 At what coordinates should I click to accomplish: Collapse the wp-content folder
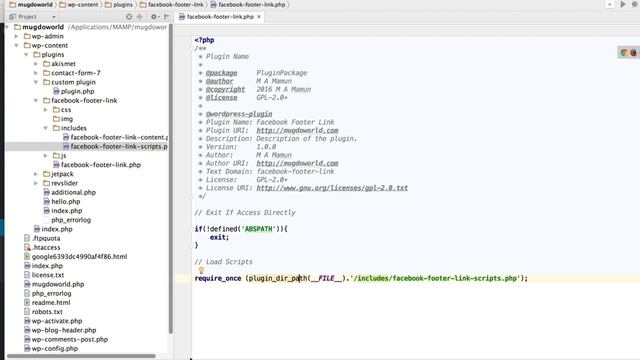[x=17, y=45]
